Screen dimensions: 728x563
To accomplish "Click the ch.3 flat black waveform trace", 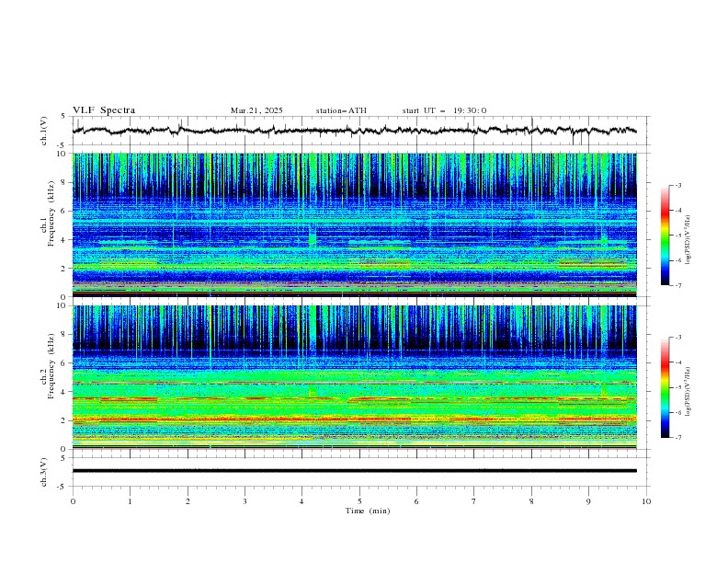I will pos(354,471).
